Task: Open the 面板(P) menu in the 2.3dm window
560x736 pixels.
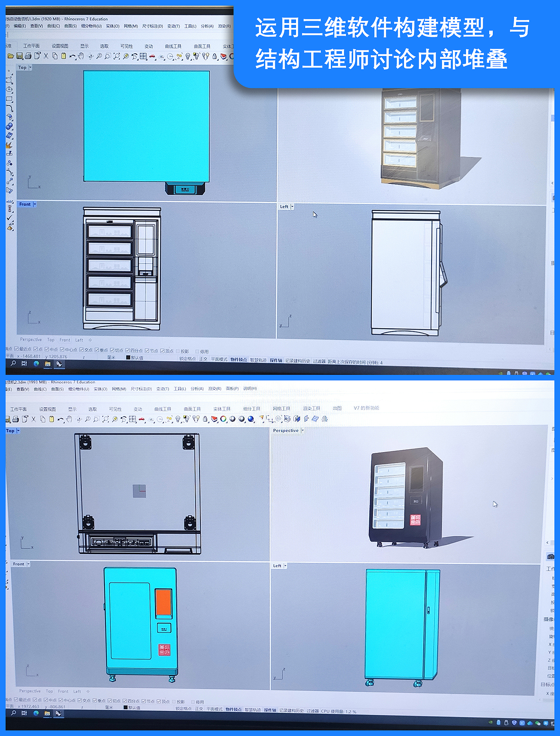Action: tap(232, 388)
